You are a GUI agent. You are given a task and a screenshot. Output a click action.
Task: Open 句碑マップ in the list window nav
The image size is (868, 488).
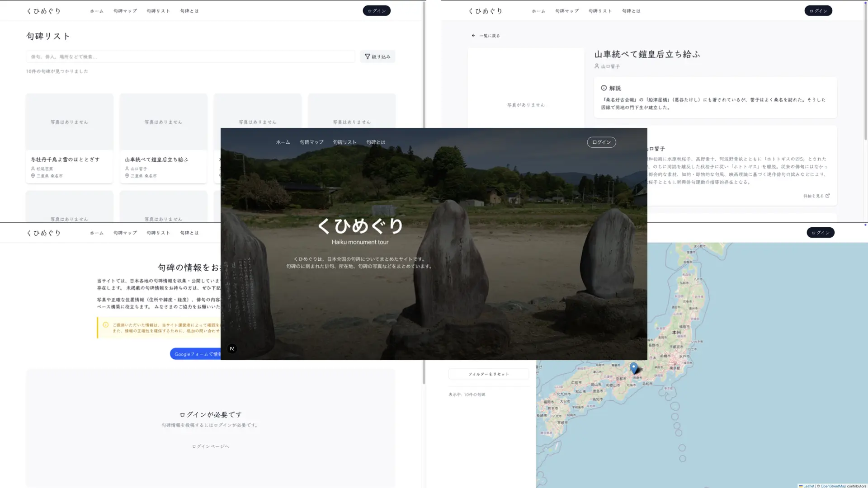(125, 11)
